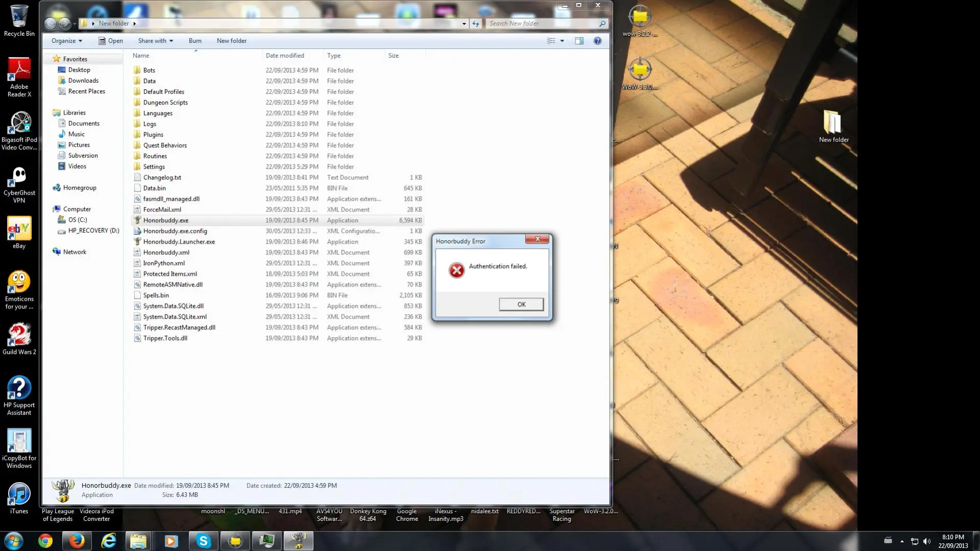The image size is (980, 551).
Task: Sort files by the Type column
Action: [354, 56]
